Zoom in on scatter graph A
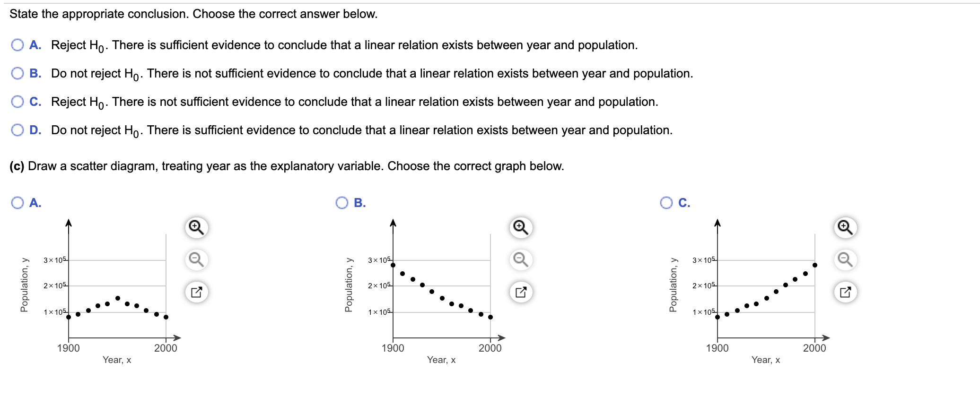 point(197,226)
